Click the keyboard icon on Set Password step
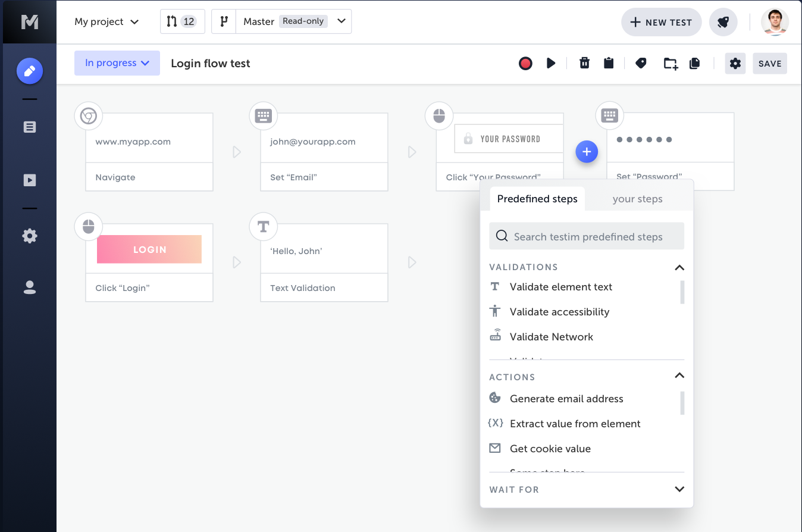802x532 pixels. [610, 115]
